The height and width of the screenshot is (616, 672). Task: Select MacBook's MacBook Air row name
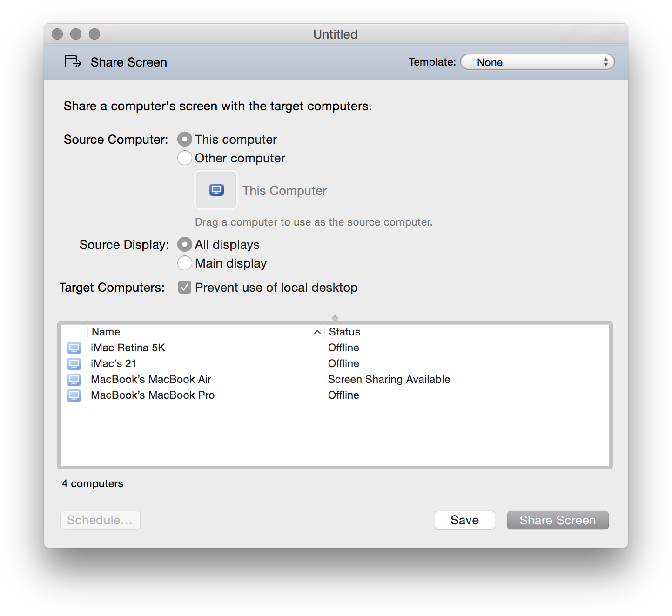pyautogui.click(x=151, y=379)
